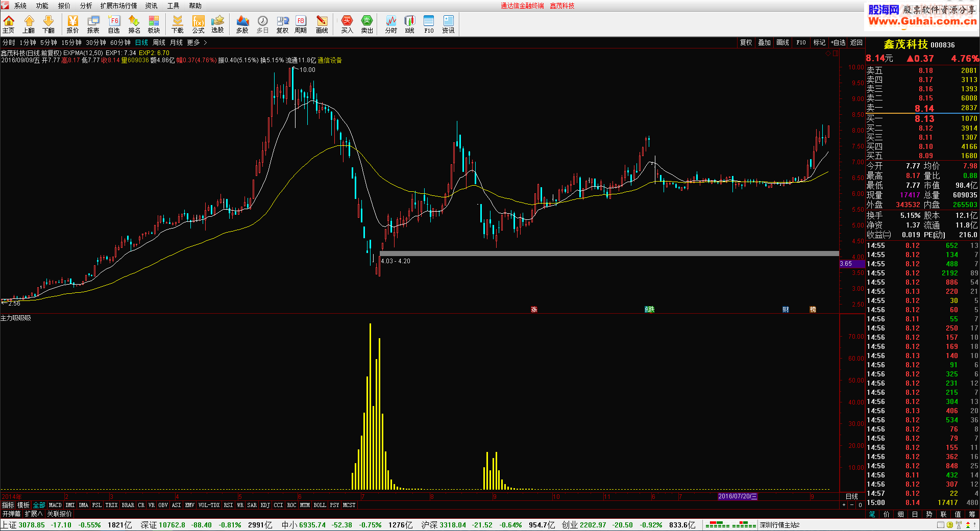Open the 日线 period selector below chart

pyautogui.click(x=852, y=496)
